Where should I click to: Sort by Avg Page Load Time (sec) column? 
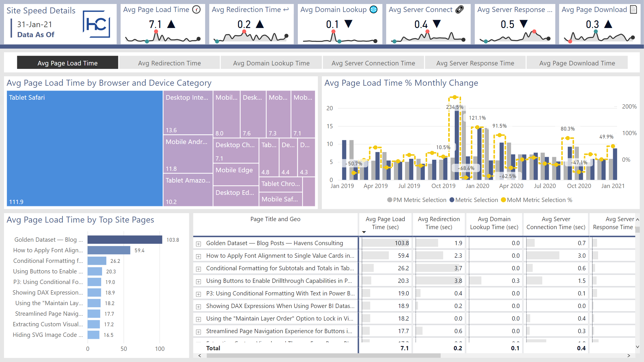click(x=385, y=223)
